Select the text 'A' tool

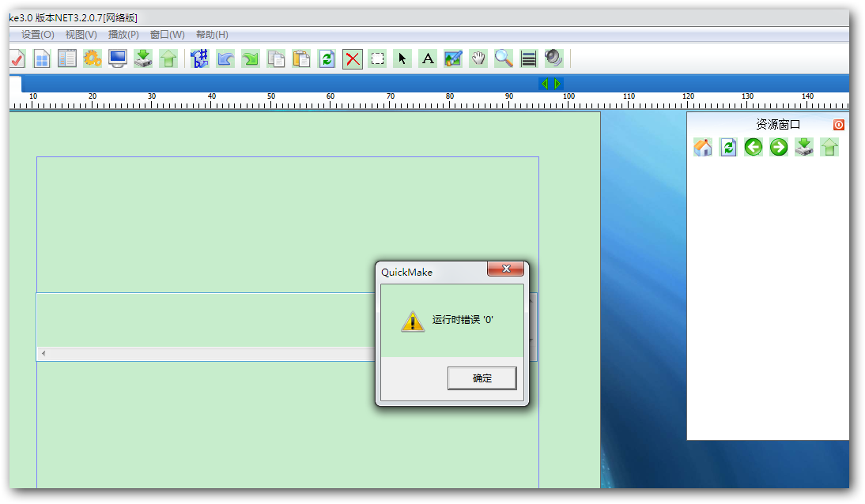point(428,58)
